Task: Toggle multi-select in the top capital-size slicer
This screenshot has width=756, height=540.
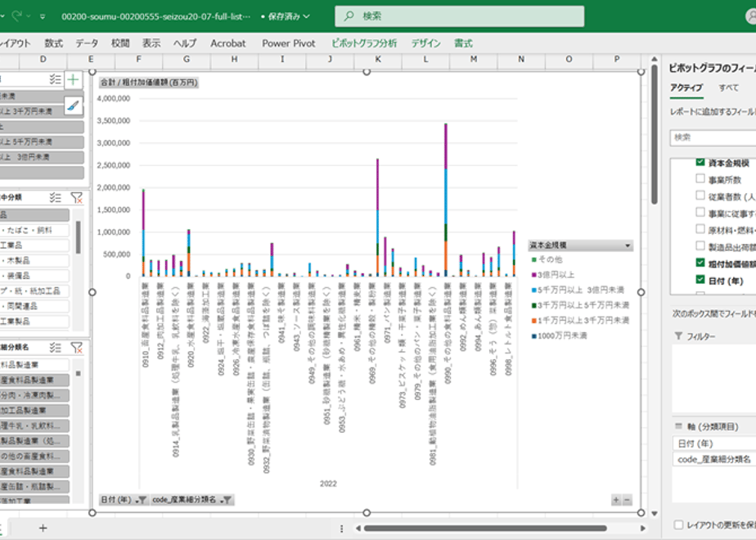Action: (55, 79)
